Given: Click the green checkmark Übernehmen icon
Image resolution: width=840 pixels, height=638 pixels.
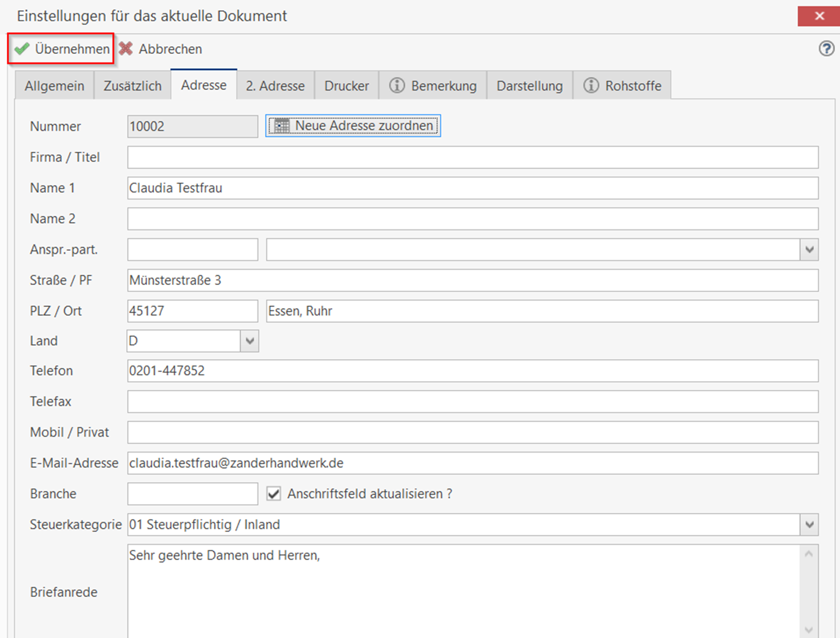Looking at the screenshot, I should 22,49.
